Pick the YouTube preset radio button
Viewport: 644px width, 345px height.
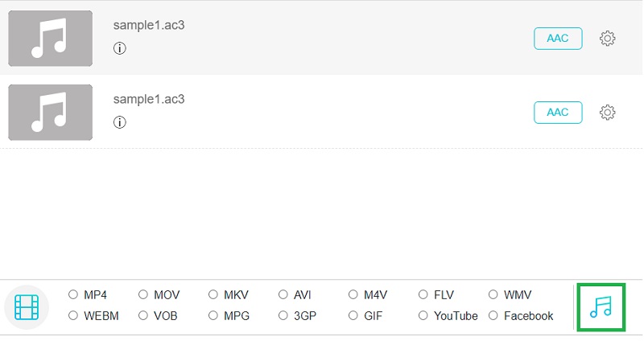[423, 316]
